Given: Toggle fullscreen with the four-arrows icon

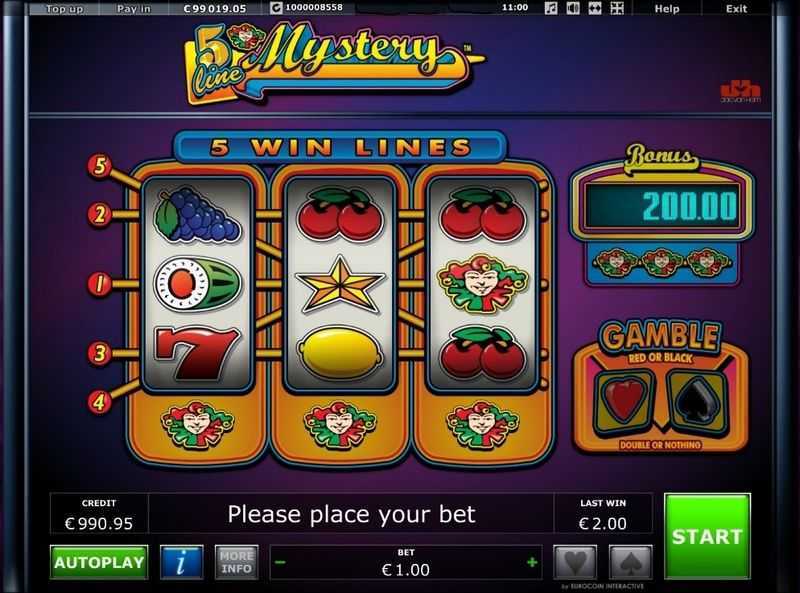Looking at the screenshot, I should (595, 8).
